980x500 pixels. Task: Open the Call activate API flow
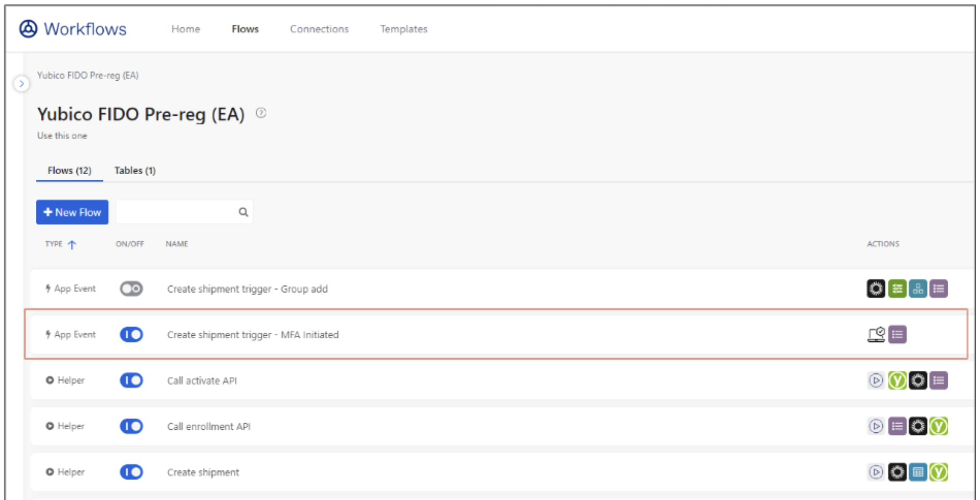click(x=202, y=380)
